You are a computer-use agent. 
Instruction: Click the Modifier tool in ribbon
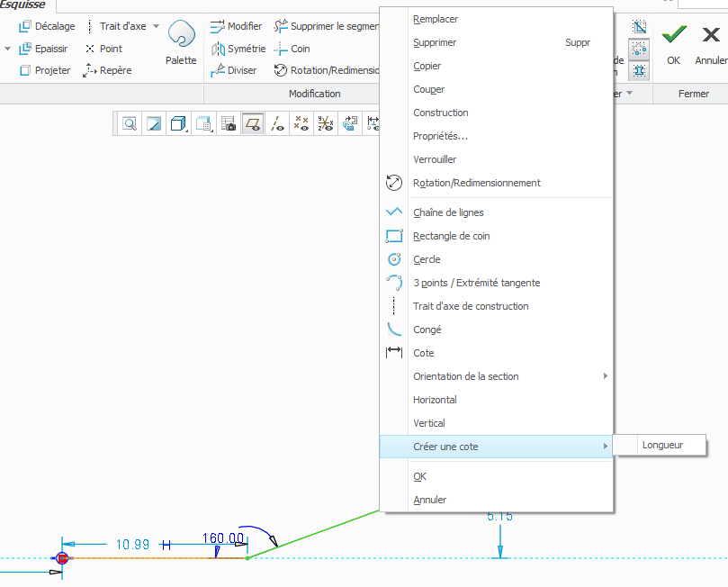[x=236, y=26]
